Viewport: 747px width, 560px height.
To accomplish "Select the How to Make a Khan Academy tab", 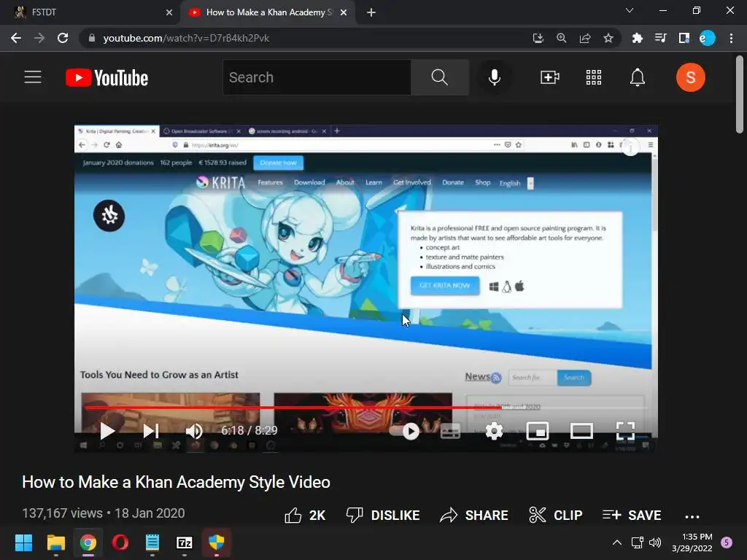I will coord(267,12).
